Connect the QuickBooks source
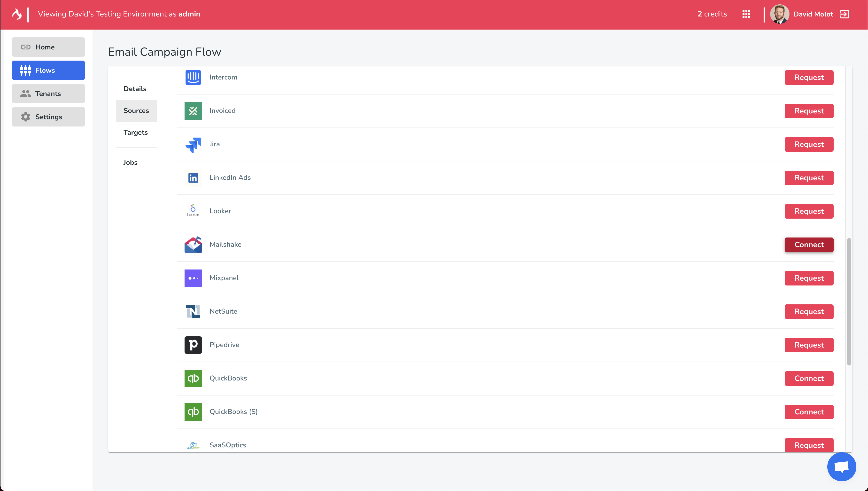The width and height of the screenshot is (868, 491). point(809,378)
